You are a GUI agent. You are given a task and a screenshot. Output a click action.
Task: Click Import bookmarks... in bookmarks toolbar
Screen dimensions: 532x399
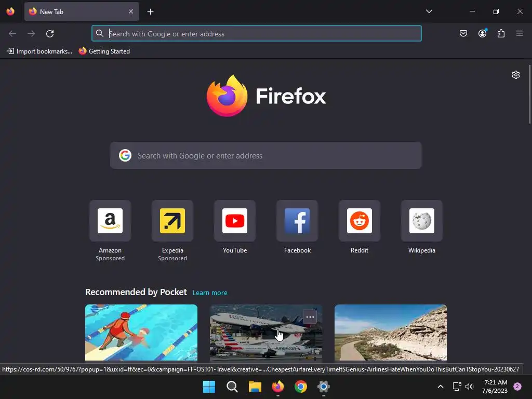[x=39, y=51]
